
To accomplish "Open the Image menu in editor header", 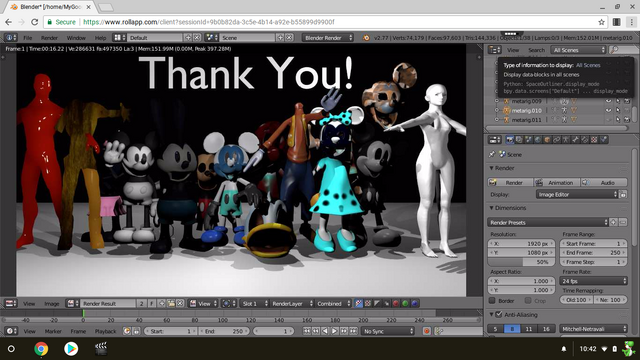I will click(52, 303).
